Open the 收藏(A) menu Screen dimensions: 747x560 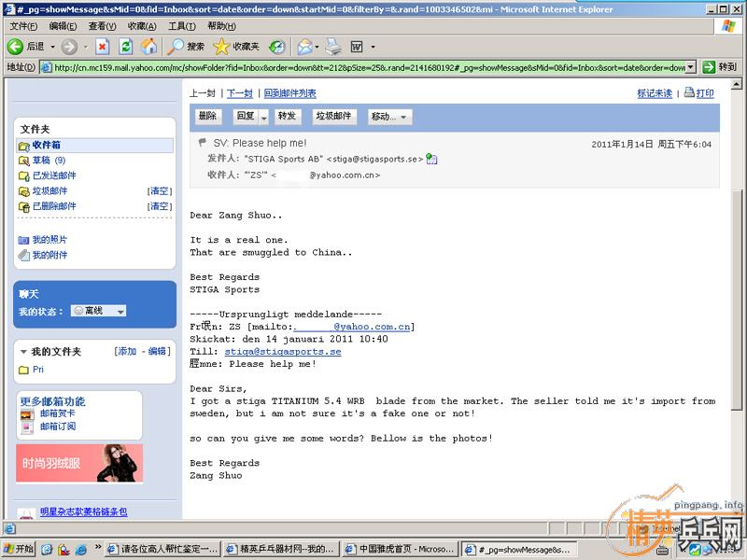(142, 26)
